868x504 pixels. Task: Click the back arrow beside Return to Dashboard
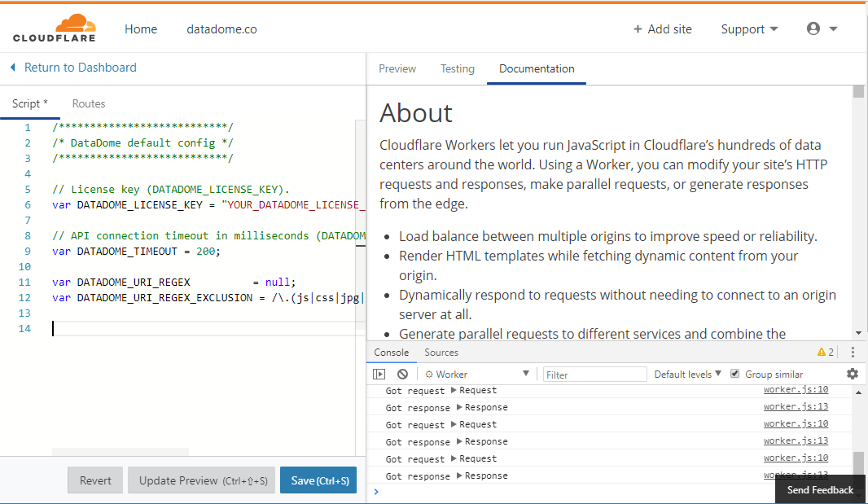[13, 68]
